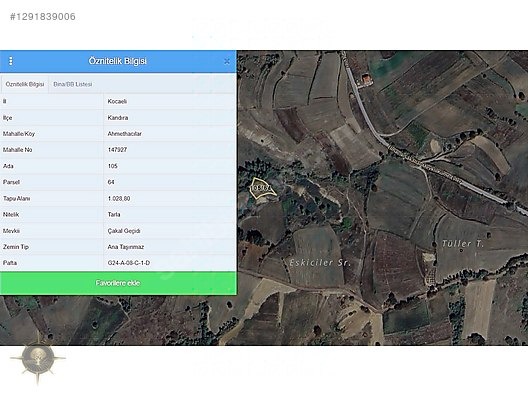Select the Mevkii value Çakal Geçidi
The width and height of the screenshot is (528, 396).
(124, 231)
